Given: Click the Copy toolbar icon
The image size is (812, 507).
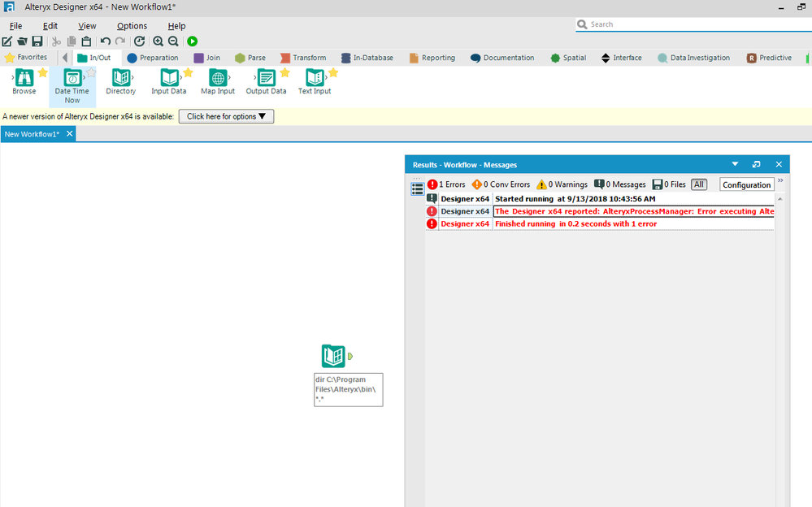Looking at the screenshot, I should (x=72, y=41).
